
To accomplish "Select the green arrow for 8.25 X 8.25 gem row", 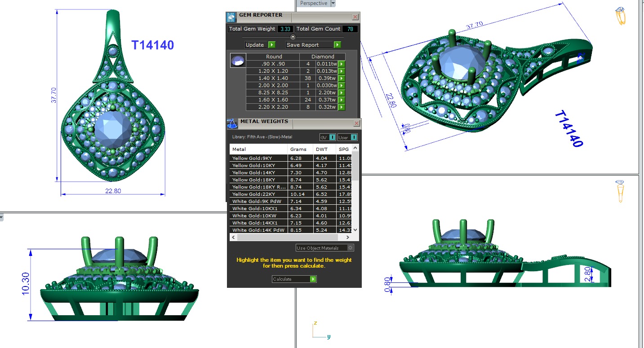I will [x=342, y=93].
